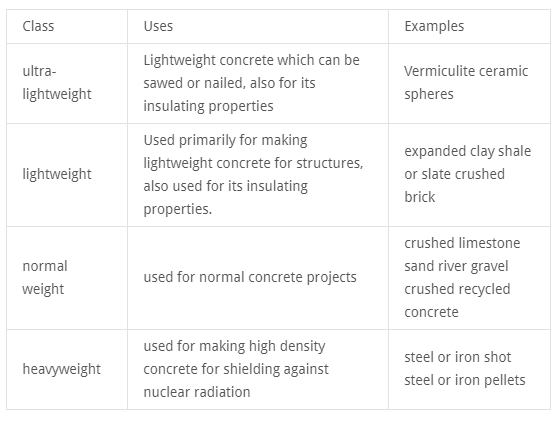Select the lightweight class cell
This screenshot has width=557, height=422.
pyautogui.click(x=67, y=175)
